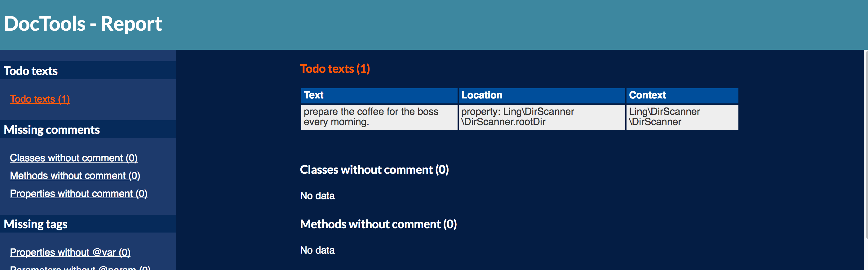Click the Missing comments sidebar header
This screenshot has width=868, height=270.
tap(51, 130)
